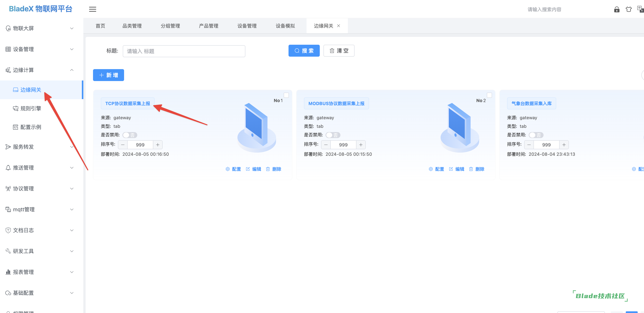Click the lock screen icon

click(616, 10)
